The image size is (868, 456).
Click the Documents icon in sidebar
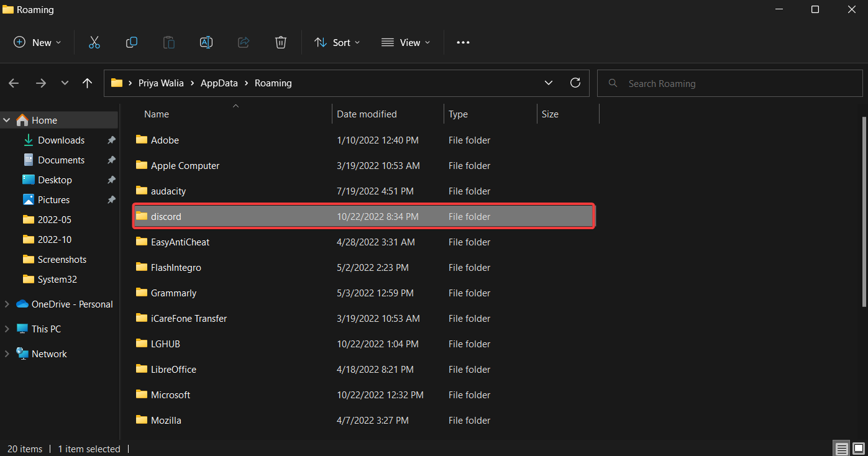28,160
